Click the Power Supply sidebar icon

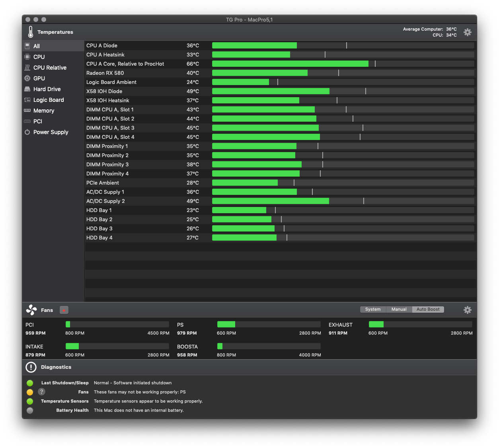pos(27,132)
